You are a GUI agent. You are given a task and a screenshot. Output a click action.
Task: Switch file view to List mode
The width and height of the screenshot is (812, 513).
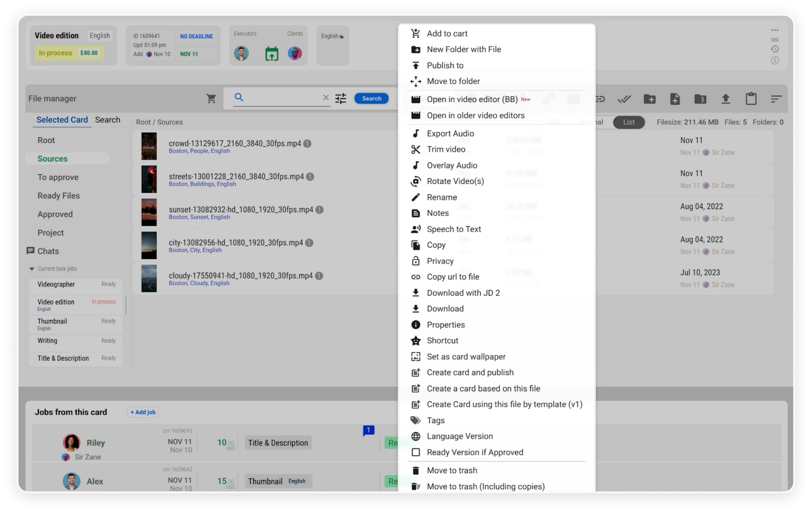coord(629,122)
